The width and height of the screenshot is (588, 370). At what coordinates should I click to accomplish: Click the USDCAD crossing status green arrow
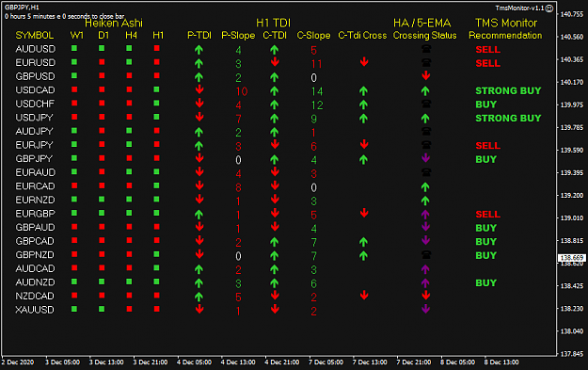click(x=425, y=90)
